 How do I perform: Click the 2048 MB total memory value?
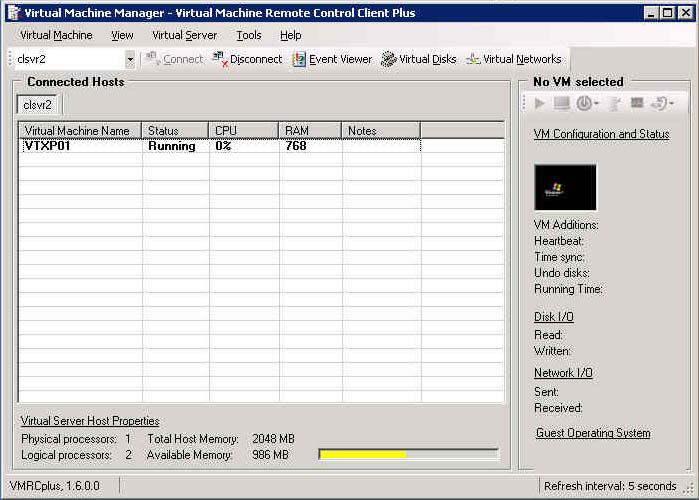click(x=273, y=439)
